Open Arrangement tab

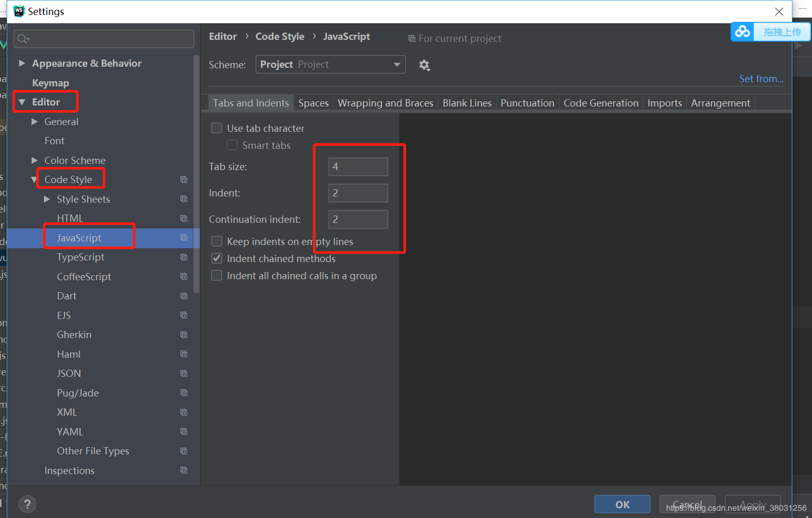click(720, 103)
